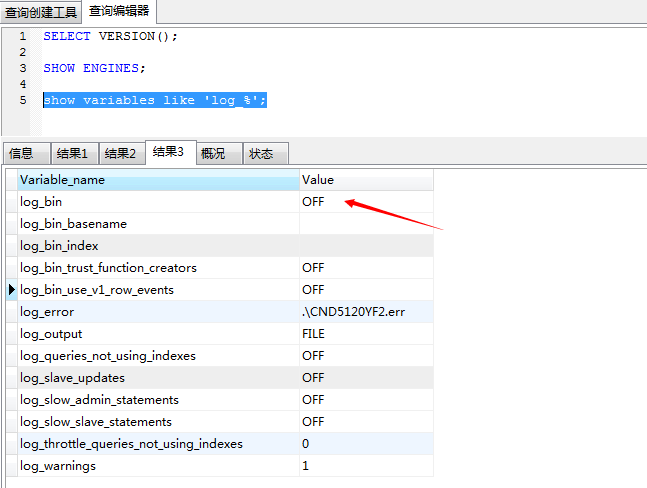Open the 结果1 tab

[74, 153]
